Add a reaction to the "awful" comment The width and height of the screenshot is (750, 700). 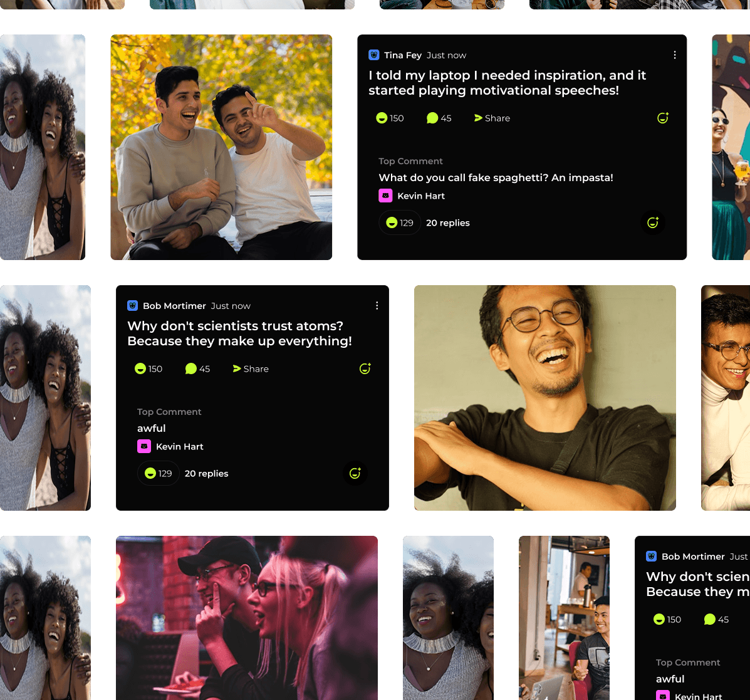(355, 473)
